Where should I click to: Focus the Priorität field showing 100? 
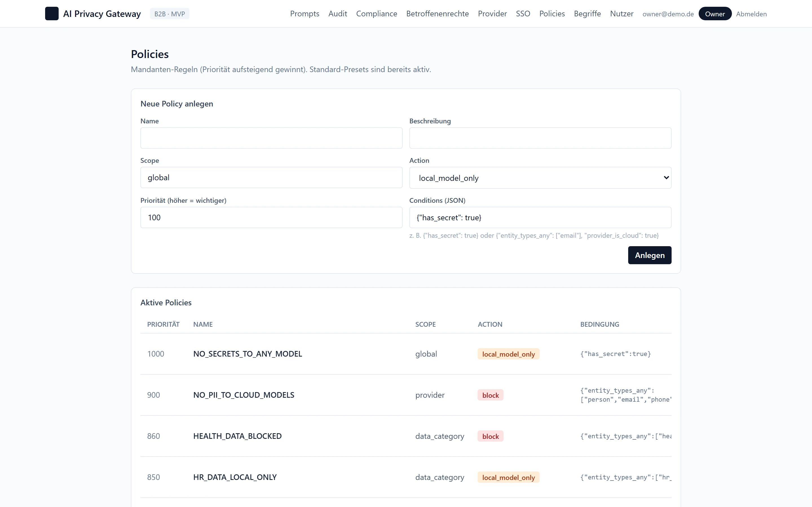(x=271, y=217)
